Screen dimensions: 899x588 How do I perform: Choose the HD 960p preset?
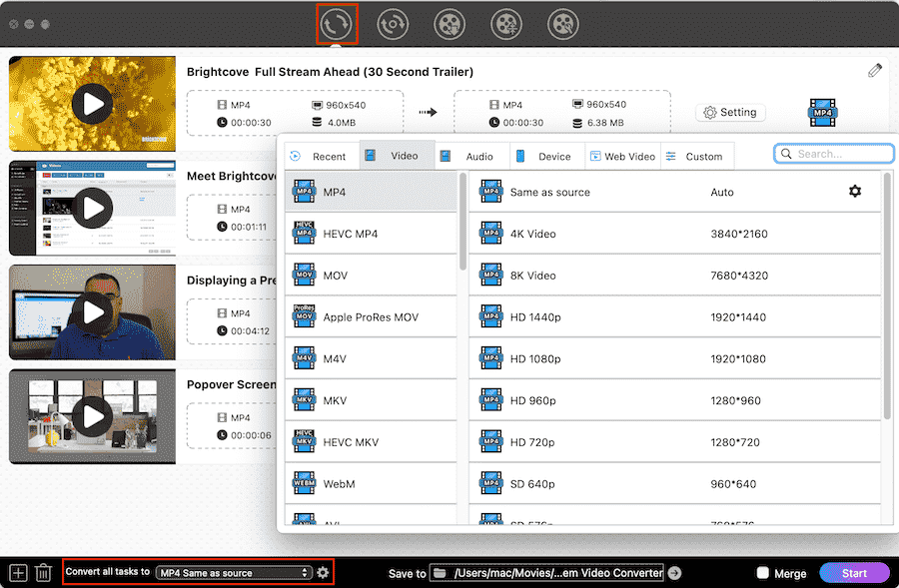(x=675, y=400)
